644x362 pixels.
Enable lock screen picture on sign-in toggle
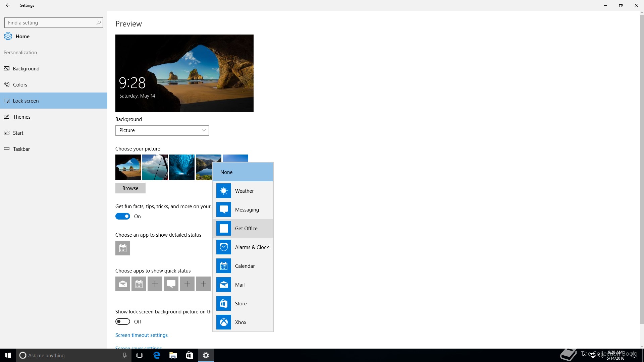click(x=123, y=321)
